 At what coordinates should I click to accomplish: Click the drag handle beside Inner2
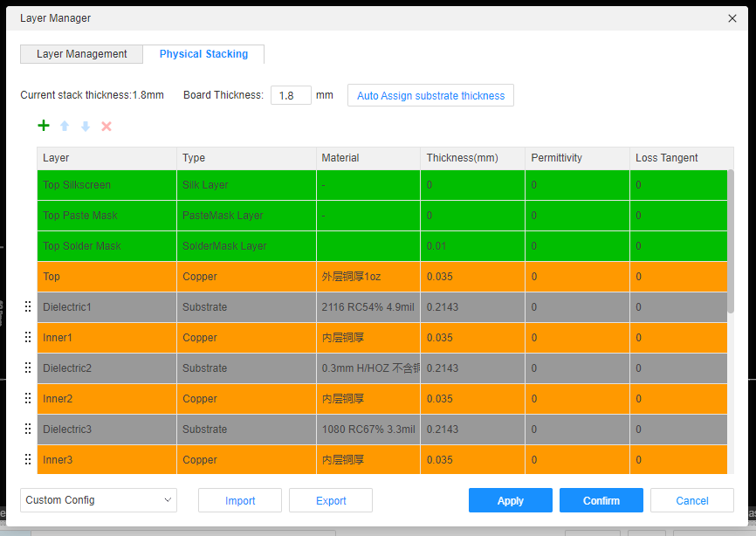[x=27, y=399]
